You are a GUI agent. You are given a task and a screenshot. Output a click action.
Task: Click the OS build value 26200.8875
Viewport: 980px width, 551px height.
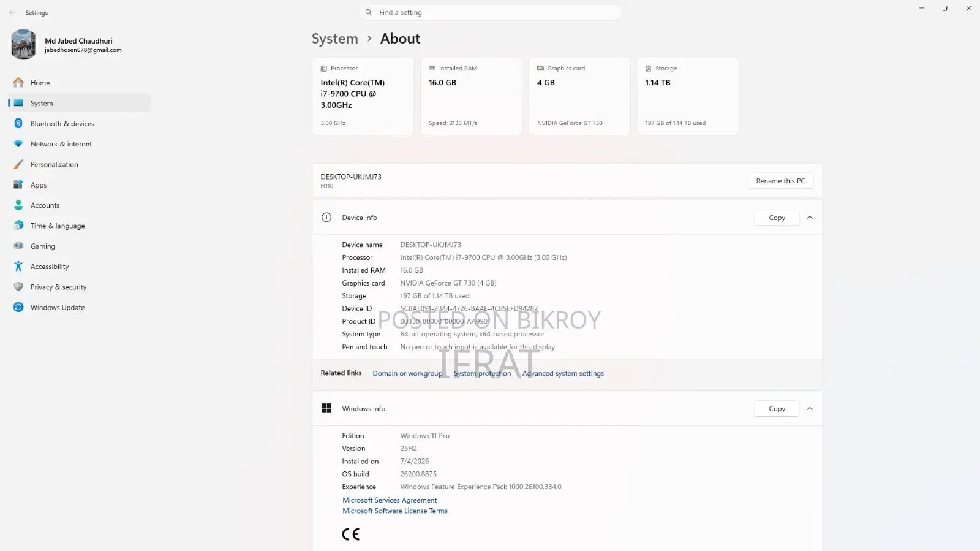click(x=418, y=474)
